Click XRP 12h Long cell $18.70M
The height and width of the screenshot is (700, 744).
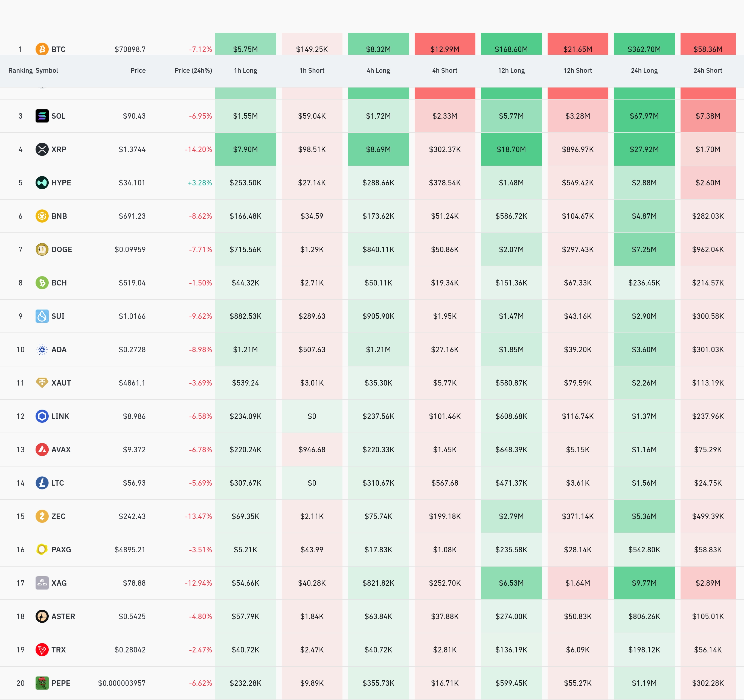(x=511, y=149)
